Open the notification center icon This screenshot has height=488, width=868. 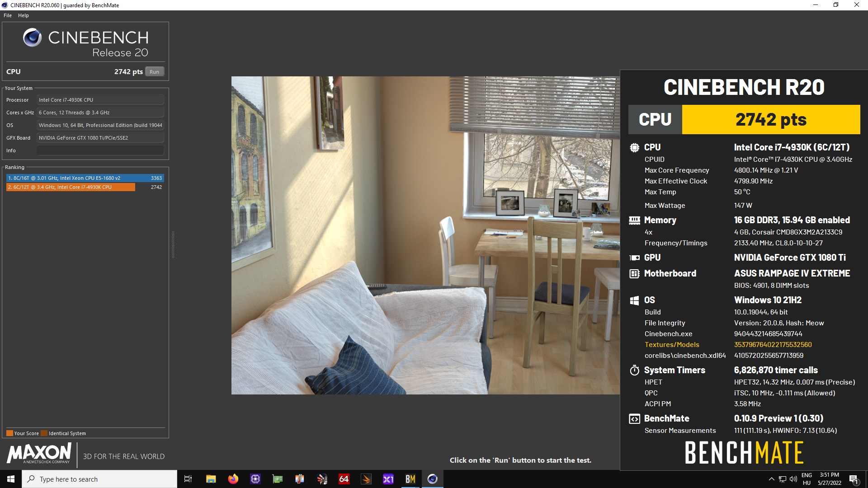[854, 479]
